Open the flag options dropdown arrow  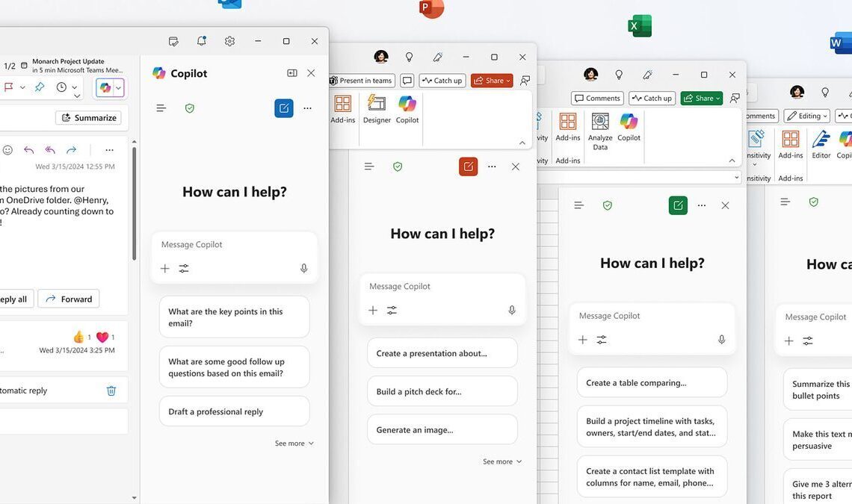(x=22, y=87)
